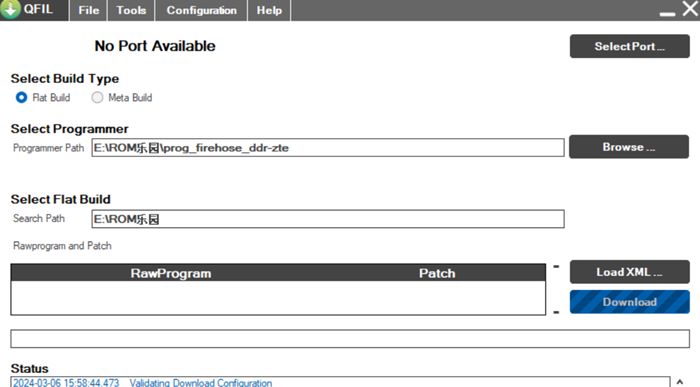The image size is (700, 387).
Task: Click the Load XML button
Action: click(629, 272)
